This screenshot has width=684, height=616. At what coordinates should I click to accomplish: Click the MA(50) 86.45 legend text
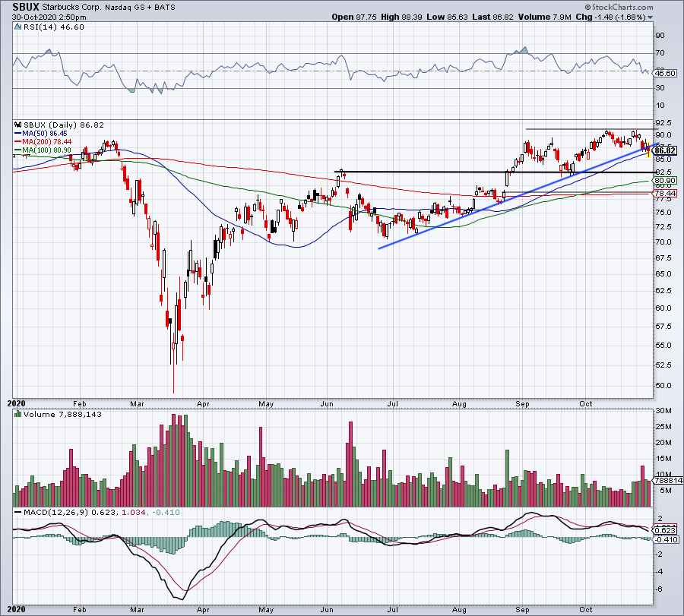pos(45,134)
